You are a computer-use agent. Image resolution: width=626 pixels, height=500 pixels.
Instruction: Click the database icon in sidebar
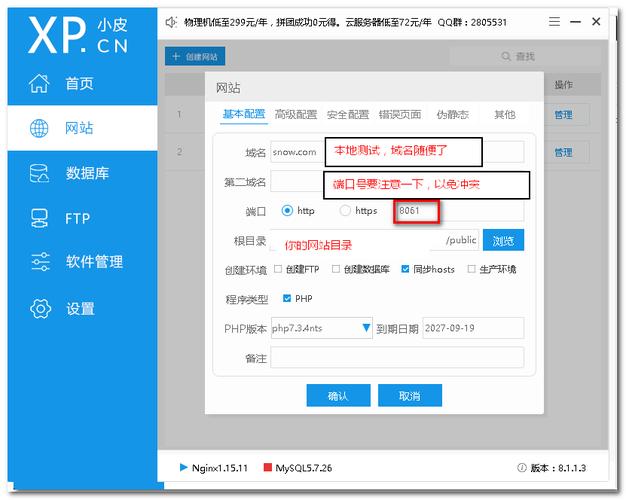pos(39,173)
